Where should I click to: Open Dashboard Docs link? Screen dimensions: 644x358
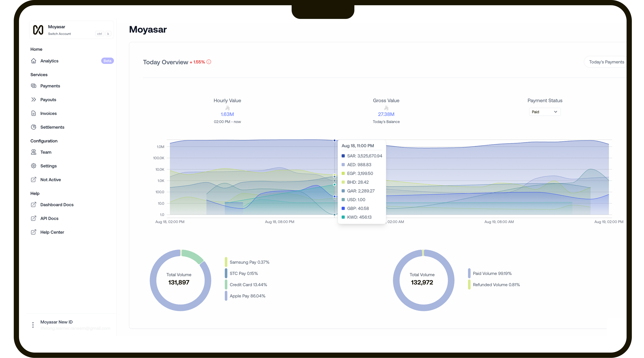pos(57,205)
